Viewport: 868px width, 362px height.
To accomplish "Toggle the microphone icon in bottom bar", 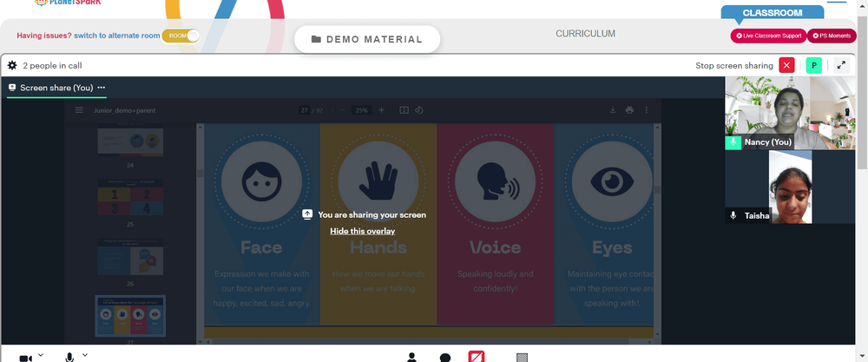I will (69, 358).
